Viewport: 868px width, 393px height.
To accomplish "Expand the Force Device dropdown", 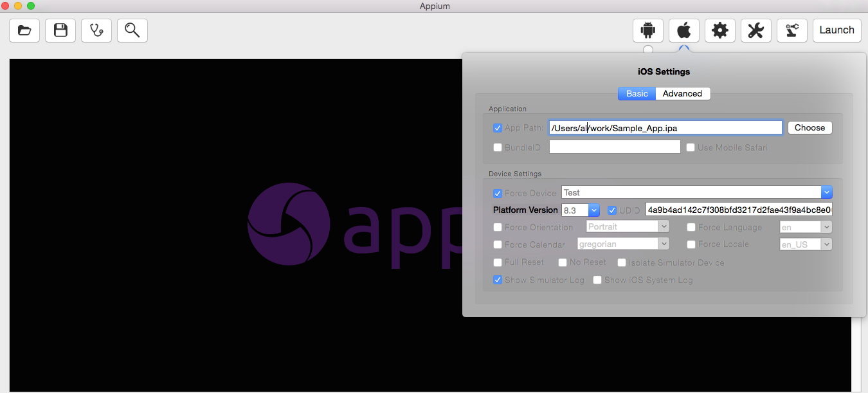I will pyautogui.click(x=827, y=192).
